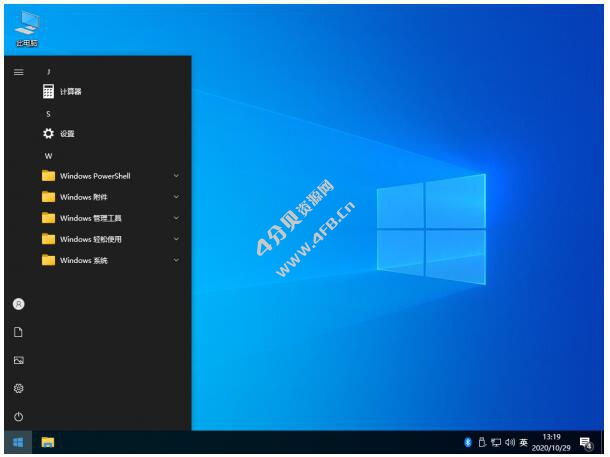
Task: Open Pictures from the Start sidebar
Action: point(18,360)
